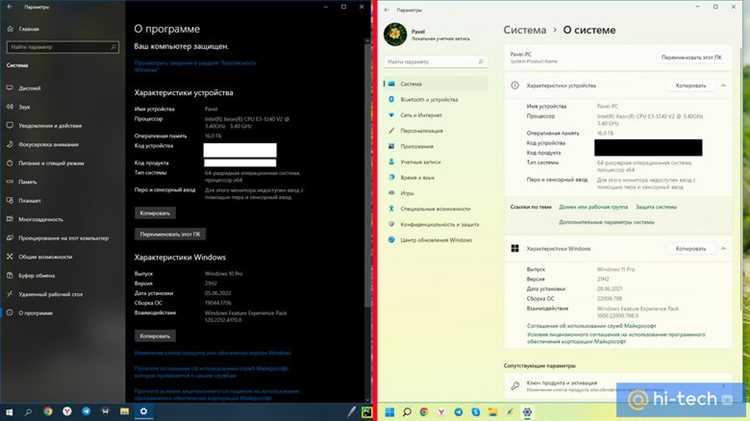750x421 pixels.
Task: Collapse the Характеристики устройства section in light window
Action: click(x=723, y=85)
